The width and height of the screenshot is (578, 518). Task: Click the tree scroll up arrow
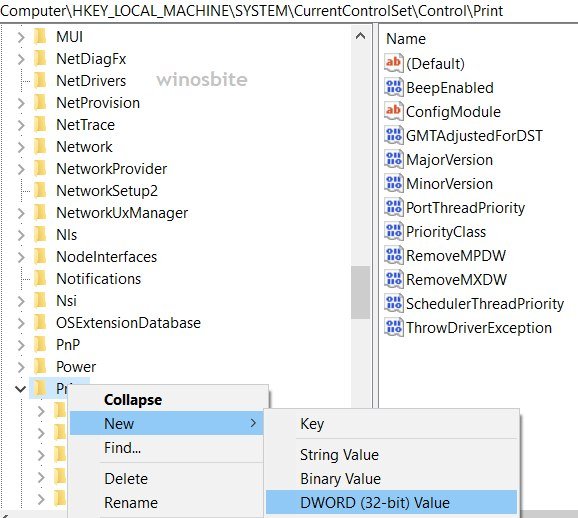tap(360, 36)
